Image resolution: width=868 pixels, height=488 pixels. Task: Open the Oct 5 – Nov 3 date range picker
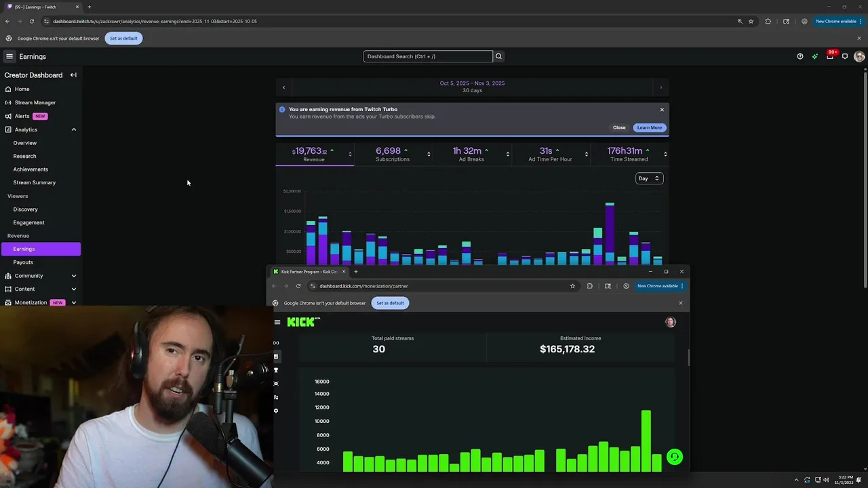[472, 87]
